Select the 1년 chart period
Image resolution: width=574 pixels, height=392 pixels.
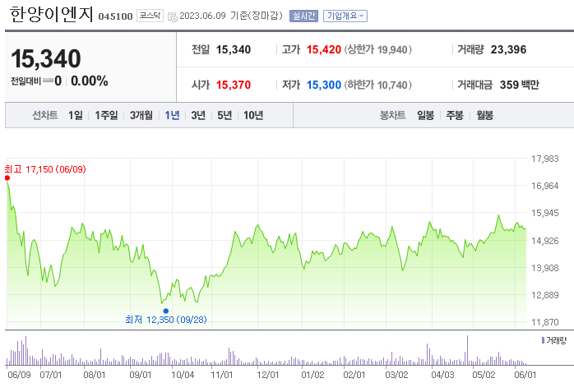(x=172, y=116)
